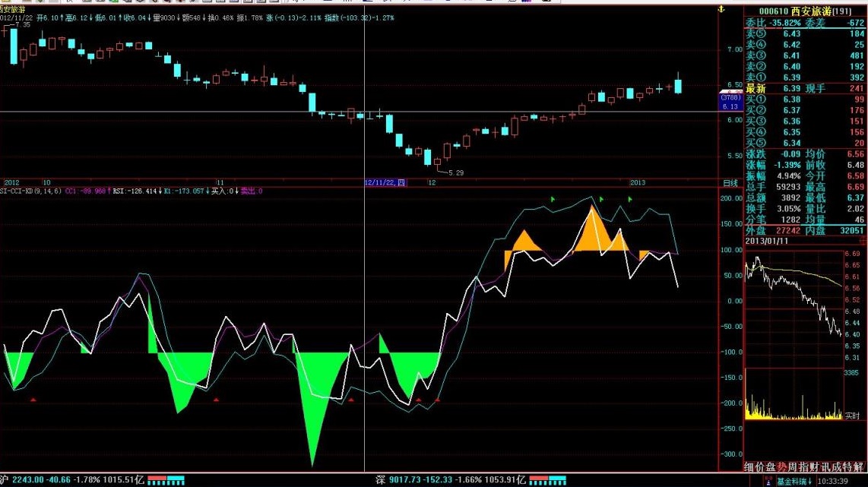The height and width of the screenshot is (487, 868).
Task: Click the first green sell flag marker
Action: [553, 198]
